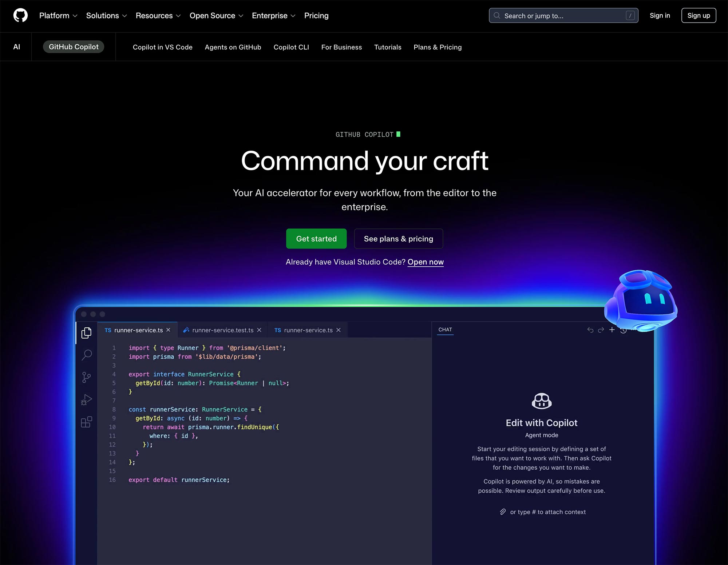The height and width of the screenshot is (565, 728).
Task: Click the Copilot logo icon in chat panel
Action: click(542, 401)
